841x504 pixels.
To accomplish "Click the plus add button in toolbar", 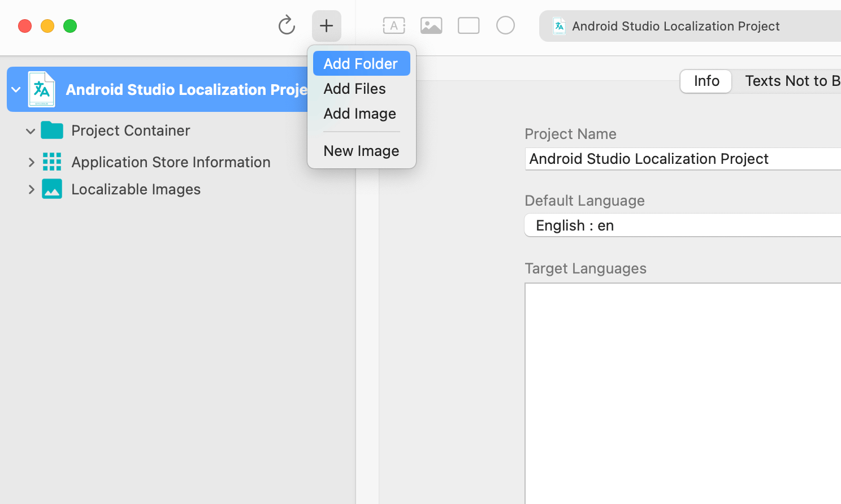I will [x=327, y=25].
